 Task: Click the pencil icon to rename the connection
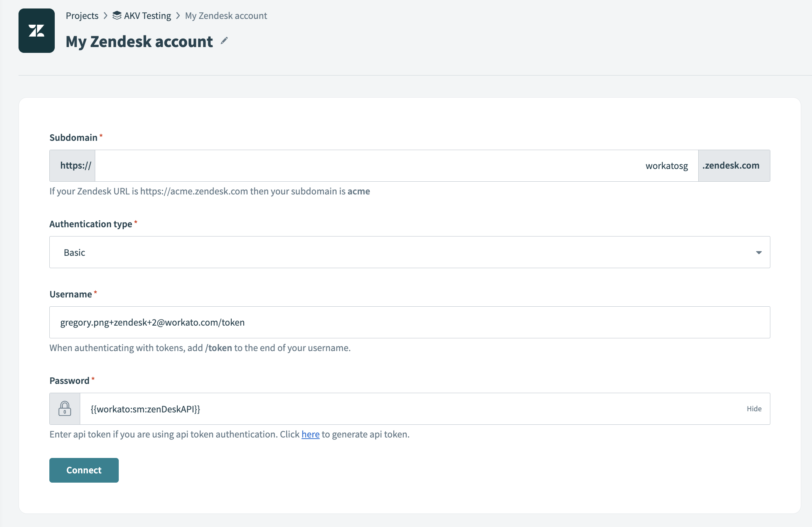point(224,41)
